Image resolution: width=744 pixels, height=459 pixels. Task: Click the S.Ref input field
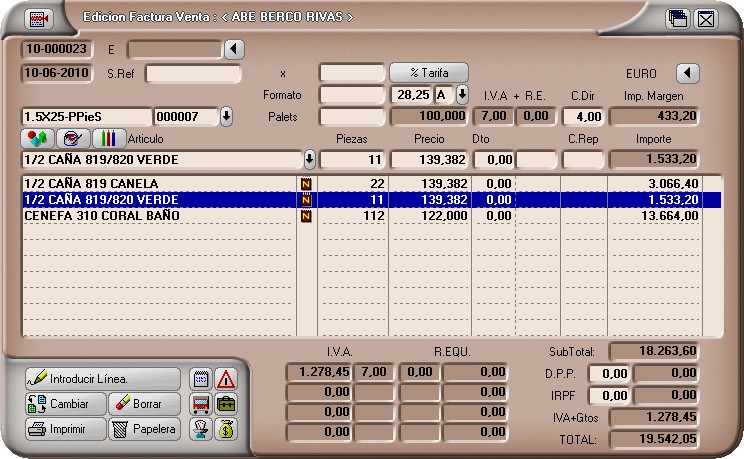(194, 73)
